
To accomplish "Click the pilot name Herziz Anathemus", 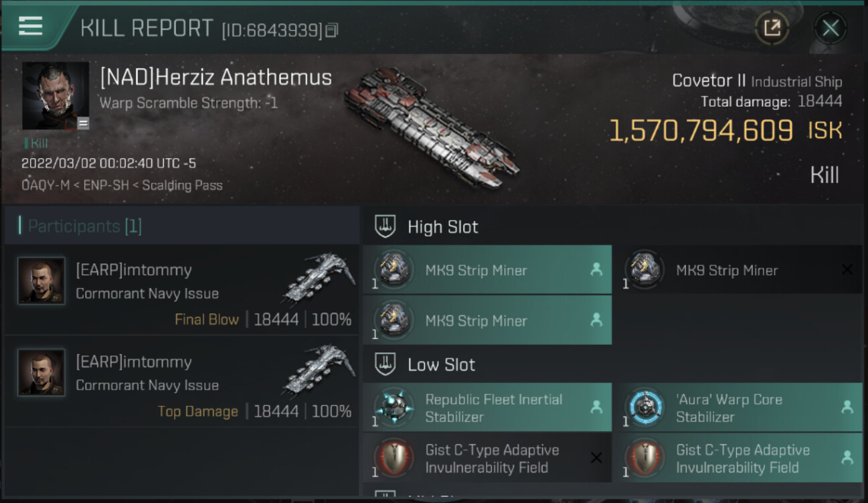I will point(215,78).
